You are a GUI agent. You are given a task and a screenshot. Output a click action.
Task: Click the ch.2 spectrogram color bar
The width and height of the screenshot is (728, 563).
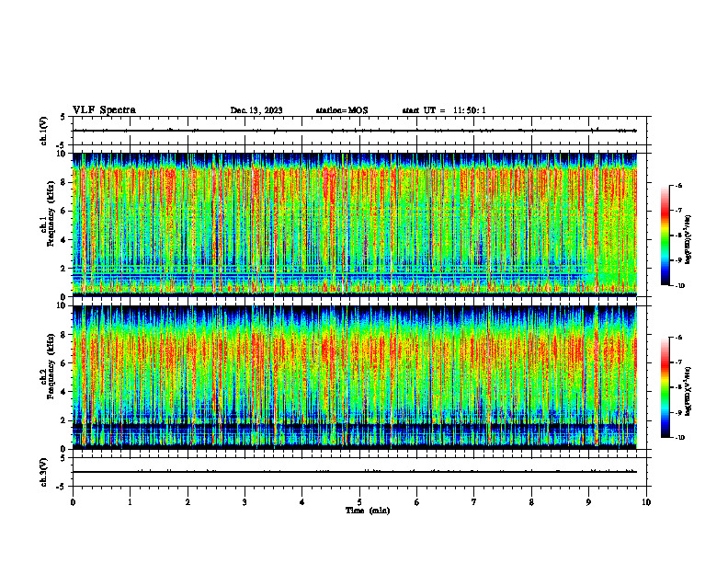click(x=665, y=387)
